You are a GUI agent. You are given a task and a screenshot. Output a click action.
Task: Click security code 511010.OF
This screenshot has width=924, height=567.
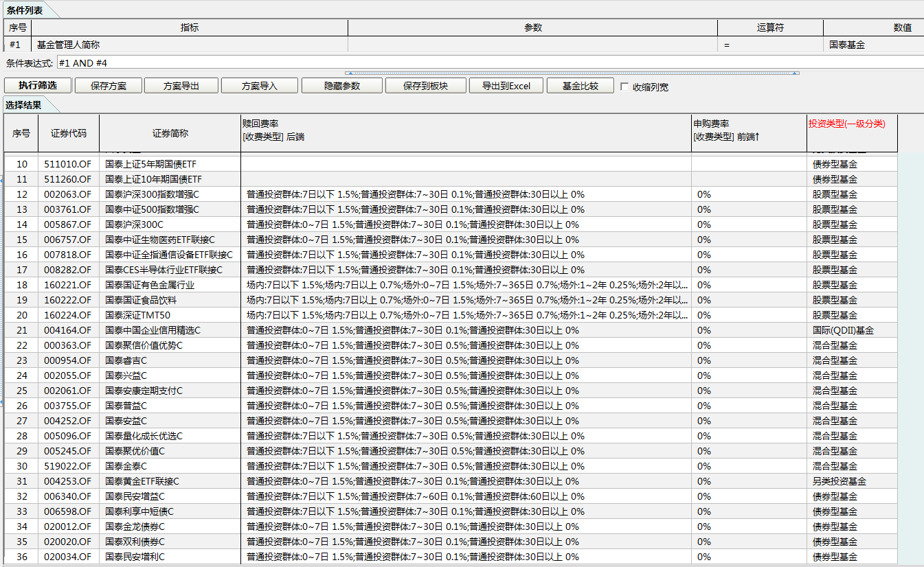tap(67, 164)
